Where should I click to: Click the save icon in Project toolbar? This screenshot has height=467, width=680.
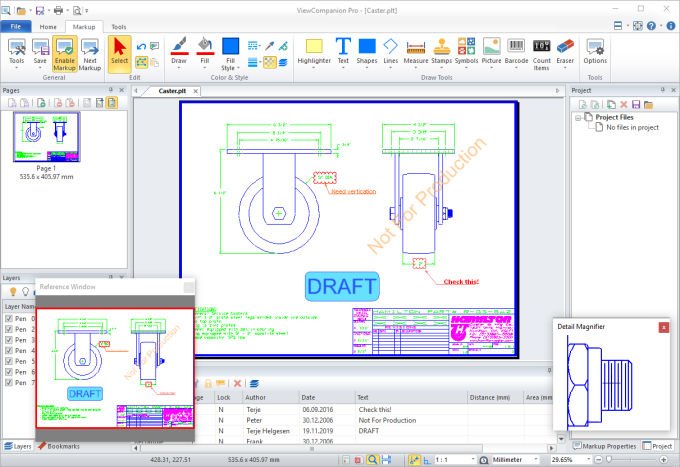pyautogui.click(x=636, y=105)
